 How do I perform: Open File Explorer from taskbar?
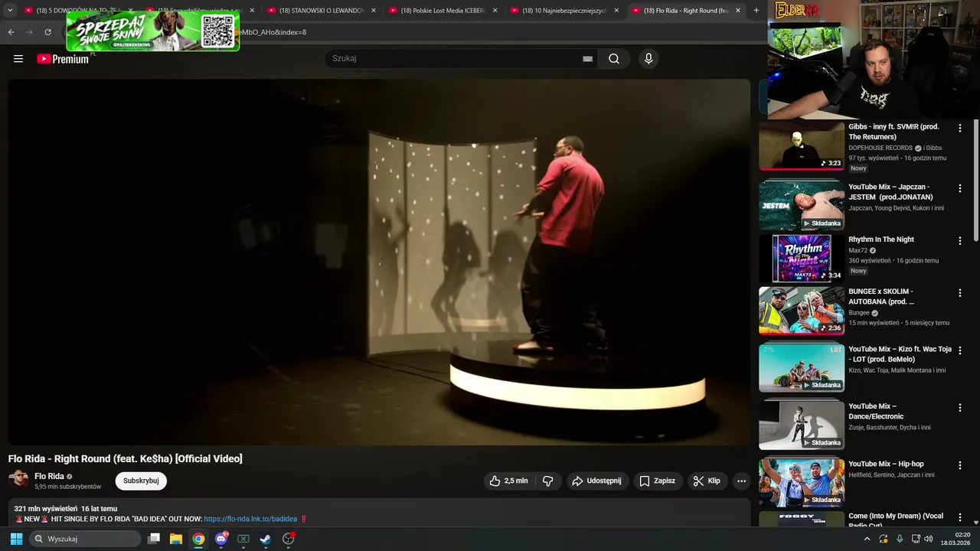coord(176,539)
